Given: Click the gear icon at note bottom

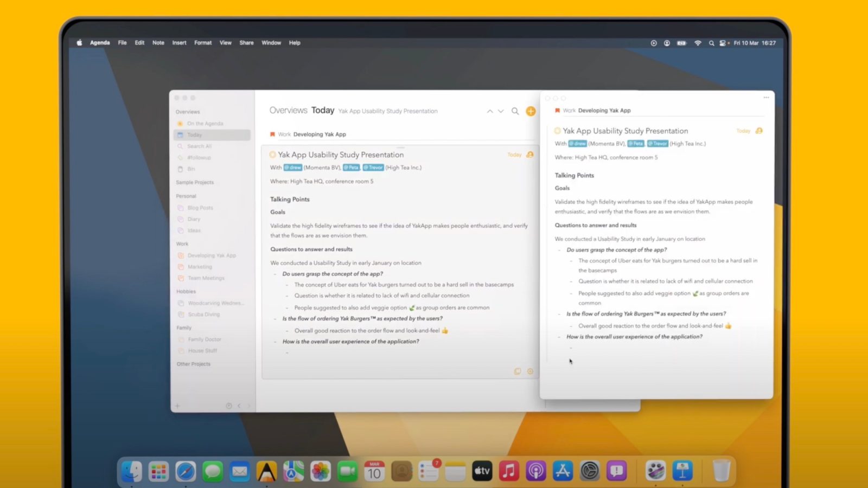Looking at the screenshot, I should click(x=530, y=371).
